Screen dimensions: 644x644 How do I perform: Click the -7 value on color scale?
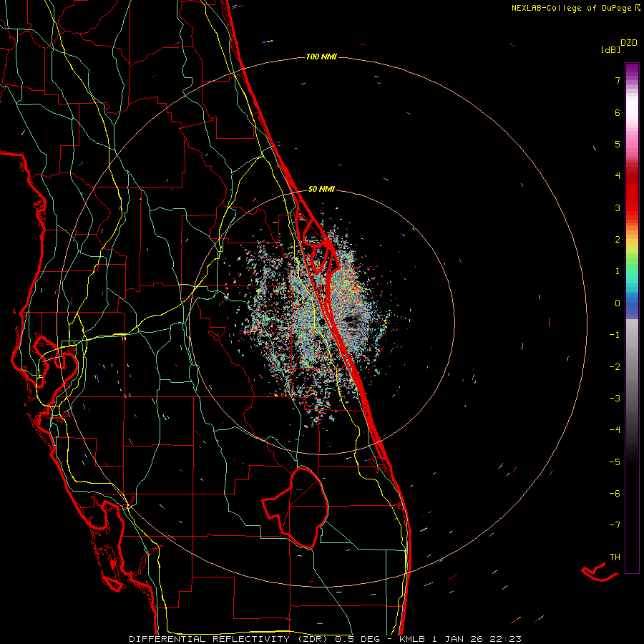(x=615, y=525)
